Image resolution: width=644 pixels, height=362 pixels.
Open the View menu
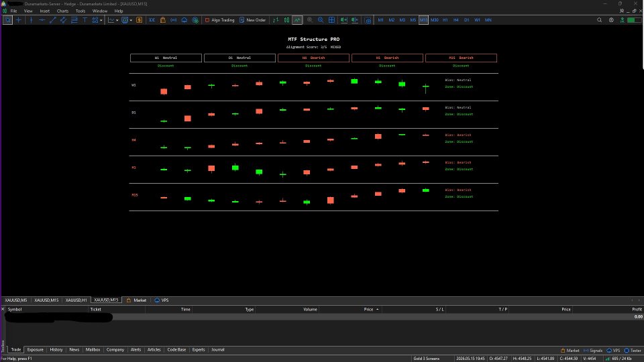(28, 11)
